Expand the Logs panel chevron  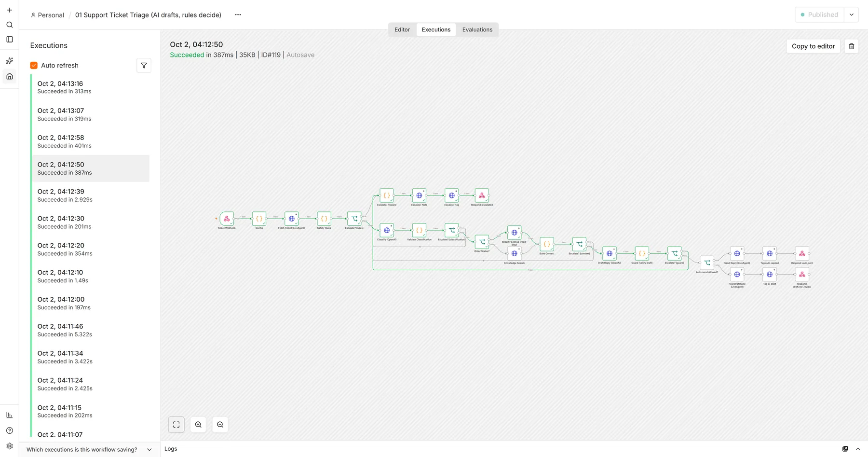858,449
